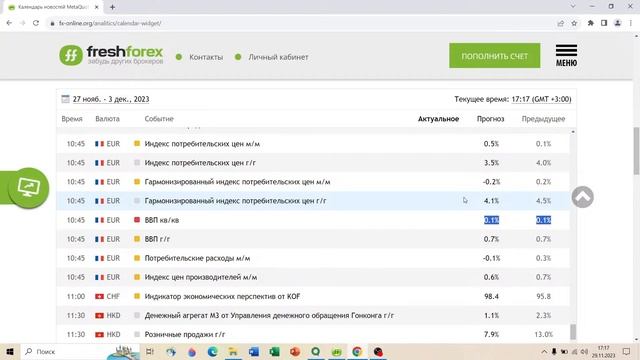640x360 pixels.
Task: Open the Chrome three-dot menu
Action: point(631,23)
